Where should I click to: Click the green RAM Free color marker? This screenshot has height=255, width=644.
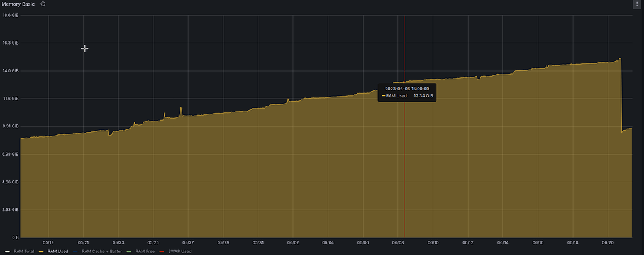(x=130, y=251)
